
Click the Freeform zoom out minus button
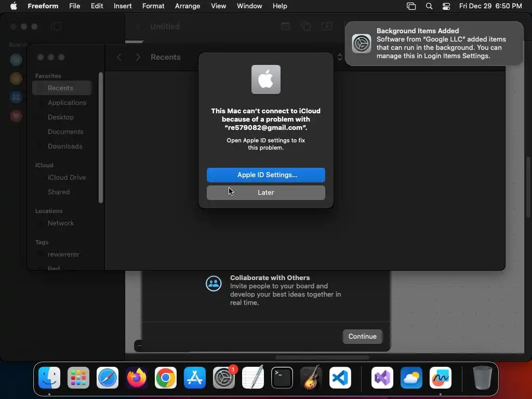coord(139,345)
